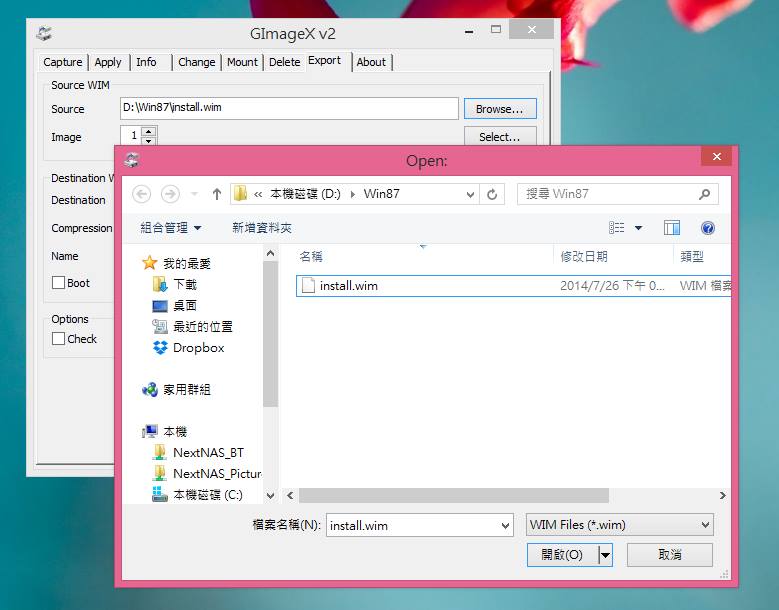
Task: Expand the filename combo box dropdown
Action: coord(505,526)
